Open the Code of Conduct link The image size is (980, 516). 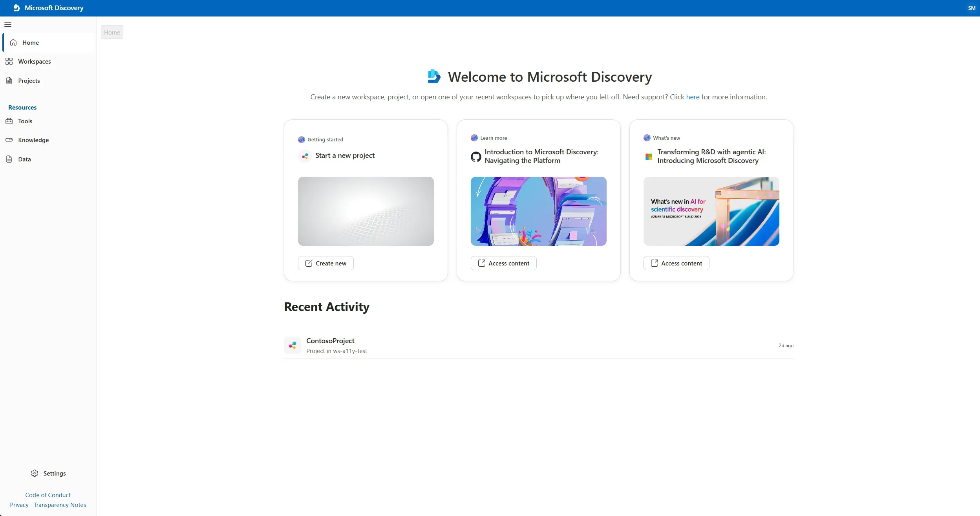(x=48, y=495)
